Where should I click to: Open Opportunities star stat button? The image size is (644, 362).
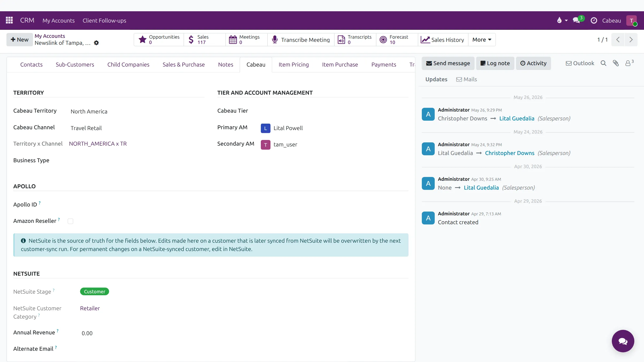click(159, 40)
